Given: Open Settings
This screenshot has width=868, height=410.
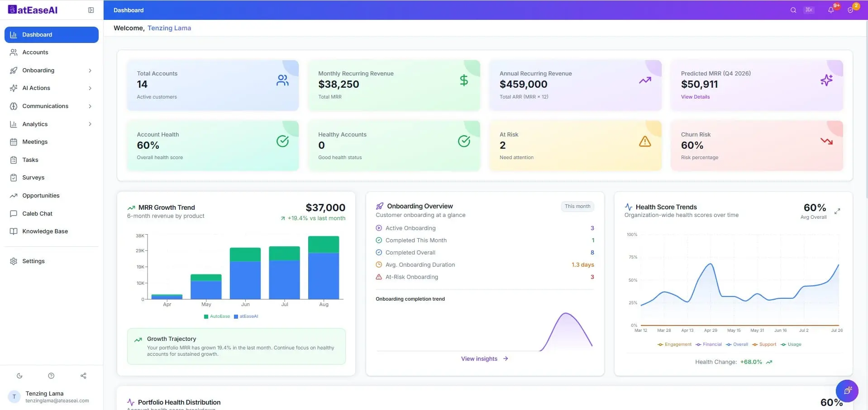Looking at the screenshot, I should (x=52, y=261).
